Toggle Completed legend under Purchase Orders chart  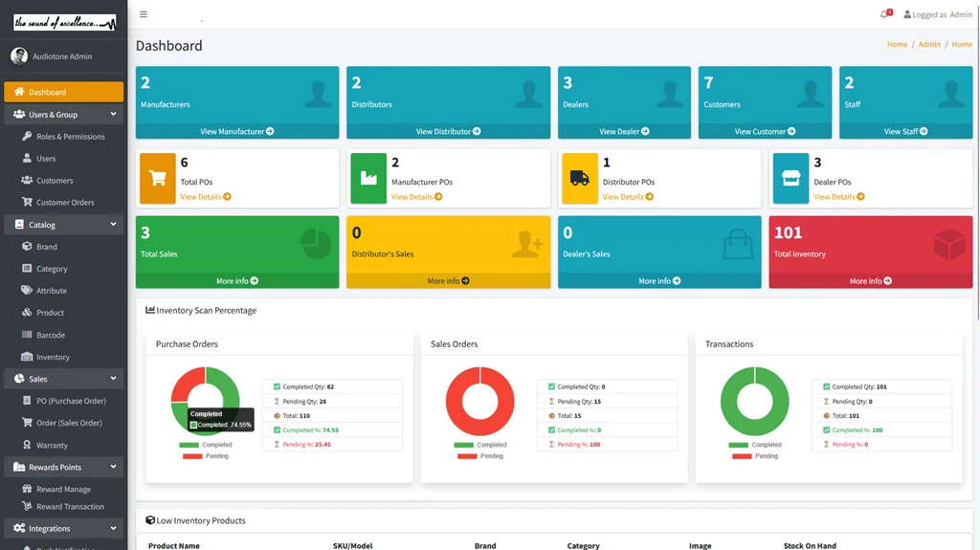(206, 445)
